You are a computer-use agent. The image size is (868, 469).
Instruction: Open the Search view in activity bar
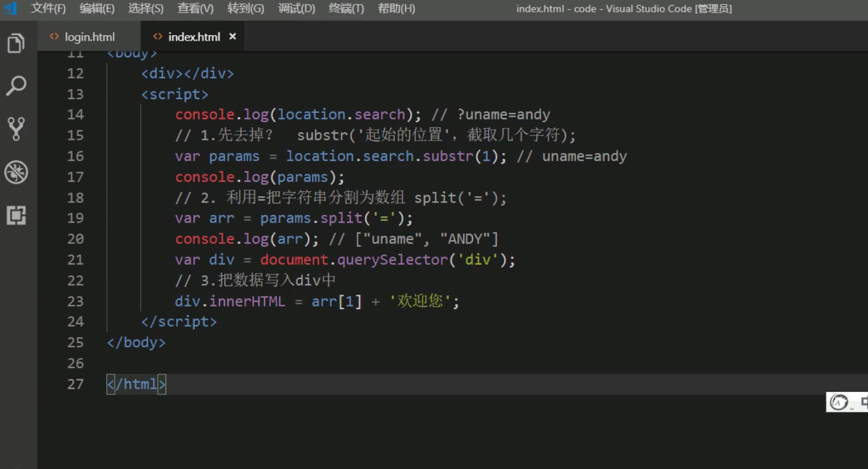pyautogui.click(x=16, y=86)
